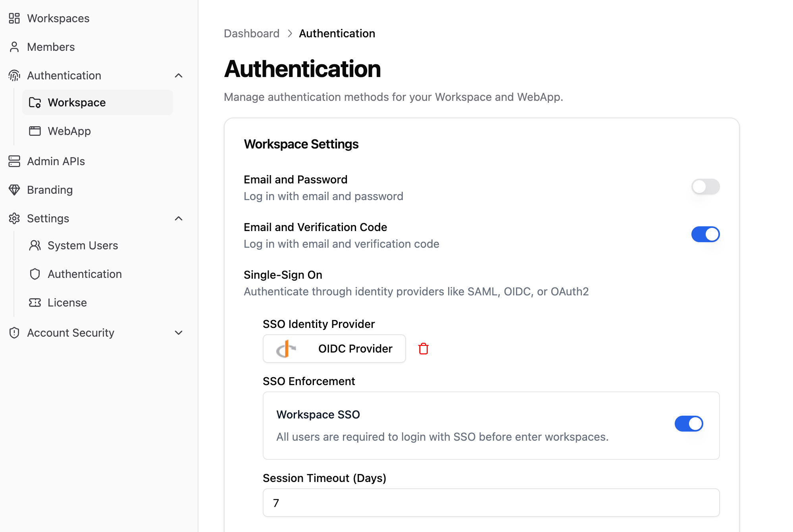Image resolution: width=793 pixels, height=532 pixels.
Task: Select the Workspace authentication submenu item
Action: point(98,102)
